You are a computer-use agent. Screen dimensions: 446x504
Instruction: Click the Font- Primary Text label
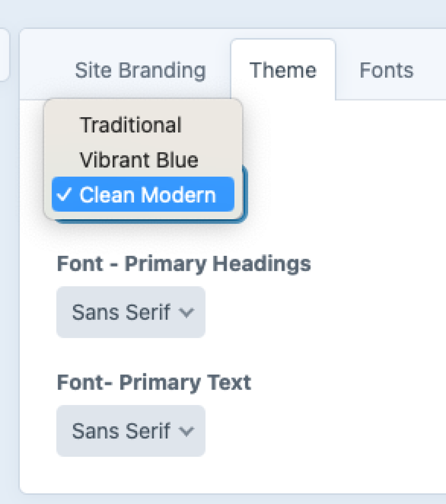(154, 382)
